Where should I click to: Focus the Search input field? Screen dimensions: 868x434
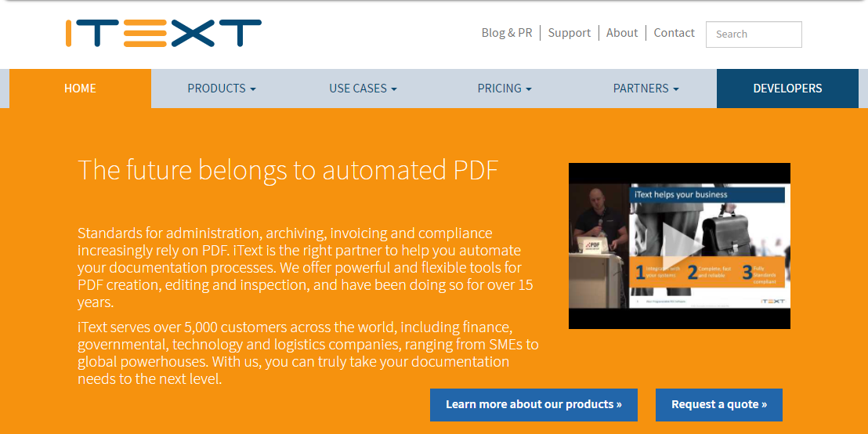click(754, 34)
